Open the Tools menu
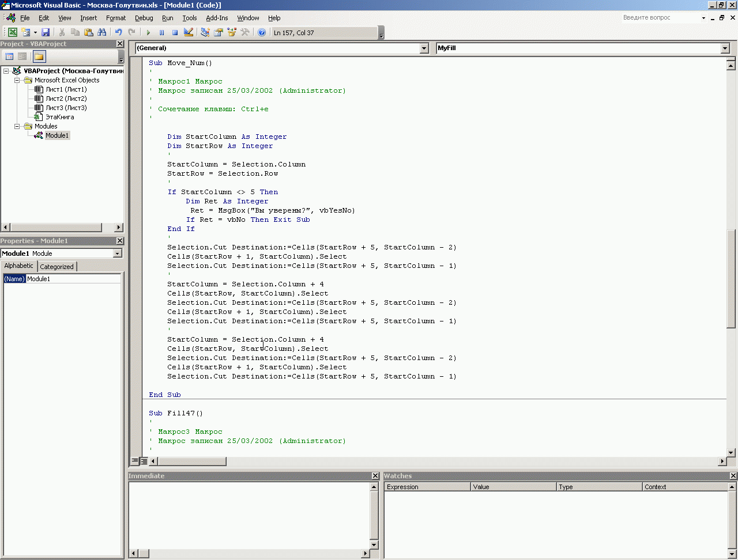The width and height of the screenshot is (738, 560). pos(190,18)
